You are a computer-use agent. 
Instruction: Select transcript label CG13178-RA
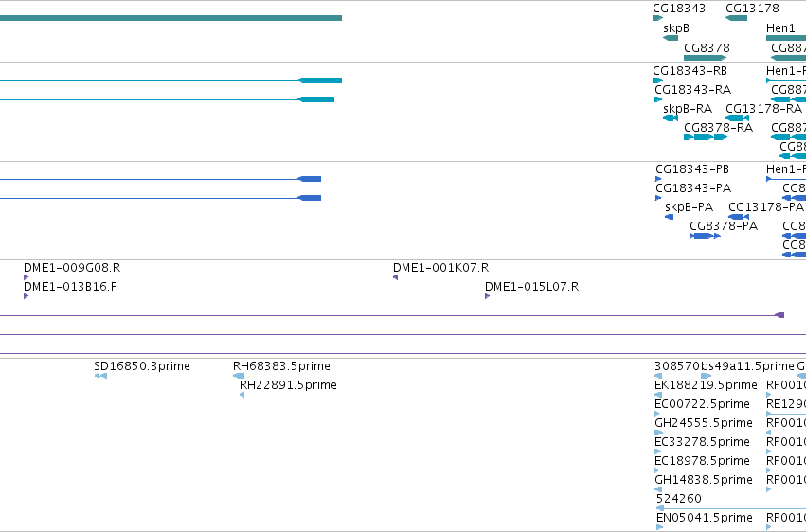point(763,109)
